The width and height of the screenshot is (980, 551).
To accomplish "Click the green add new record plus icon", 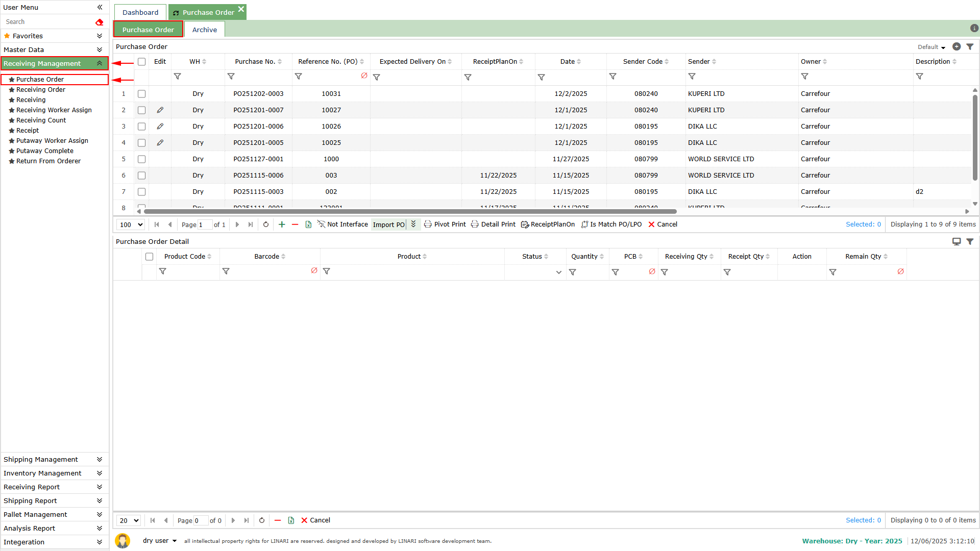I will coord(282,224).
